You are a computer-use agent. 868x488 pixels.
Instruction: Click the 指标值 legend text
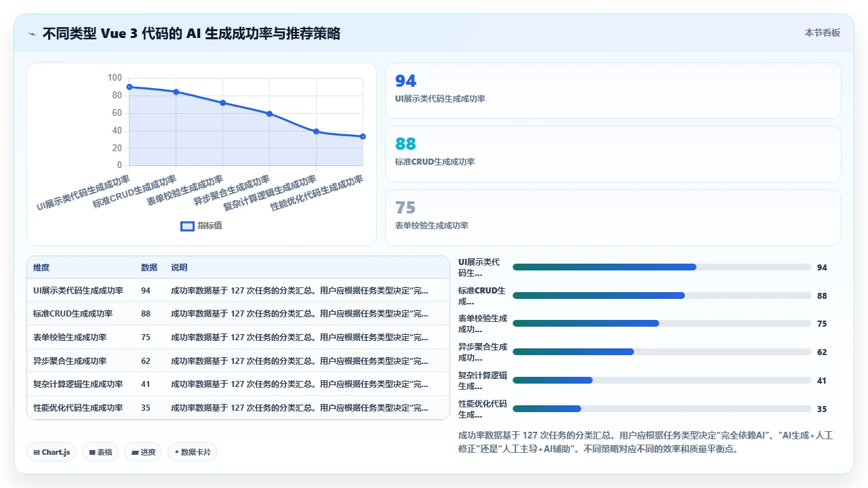click(210, 226)
